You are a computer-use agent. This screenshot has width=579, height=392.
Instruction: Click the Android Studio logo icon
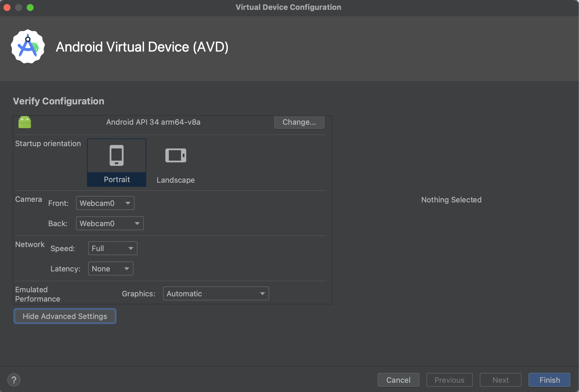pos(28,46)
